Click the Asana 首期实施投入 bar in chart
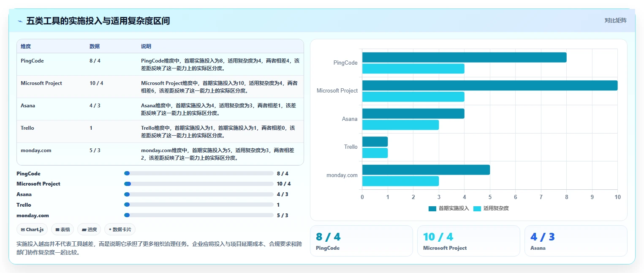 coord(413,114)
